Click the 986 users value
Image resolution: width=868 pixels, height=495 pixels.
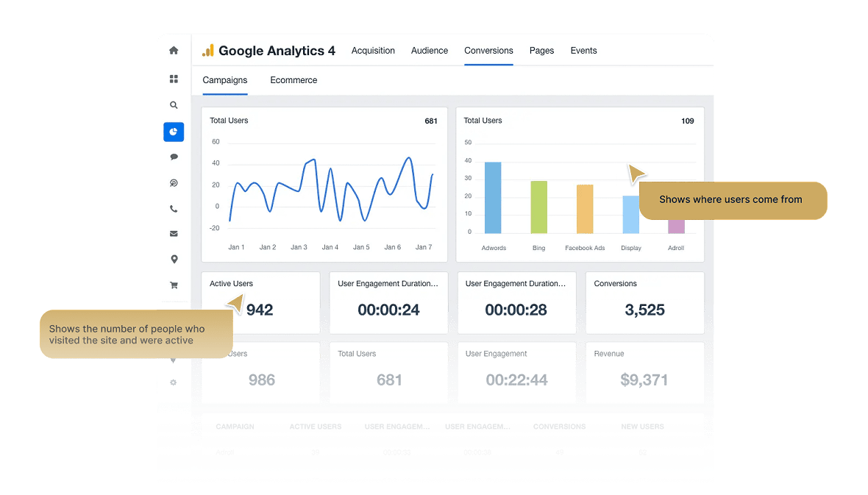click(262, 380)
